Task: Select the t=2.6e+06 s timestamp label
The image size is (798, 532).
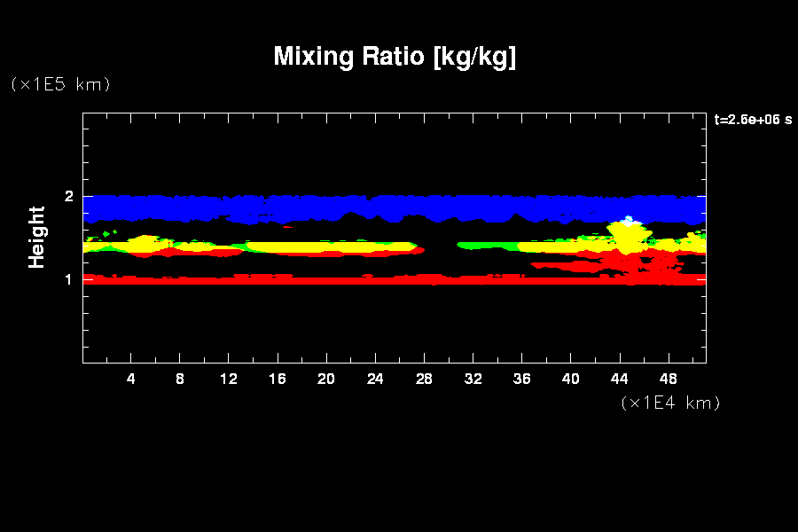Action: [x=752, y=119]
